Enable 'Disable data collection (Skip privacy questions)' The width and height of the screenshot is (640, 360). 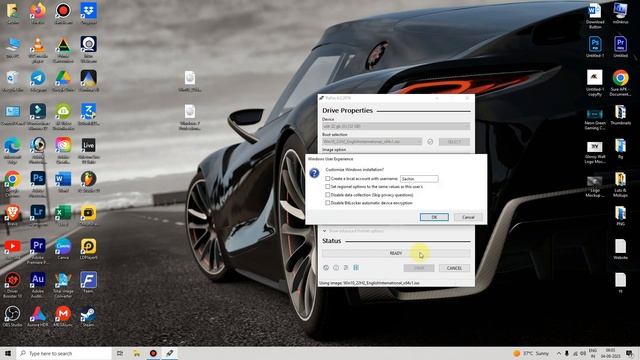328,195
